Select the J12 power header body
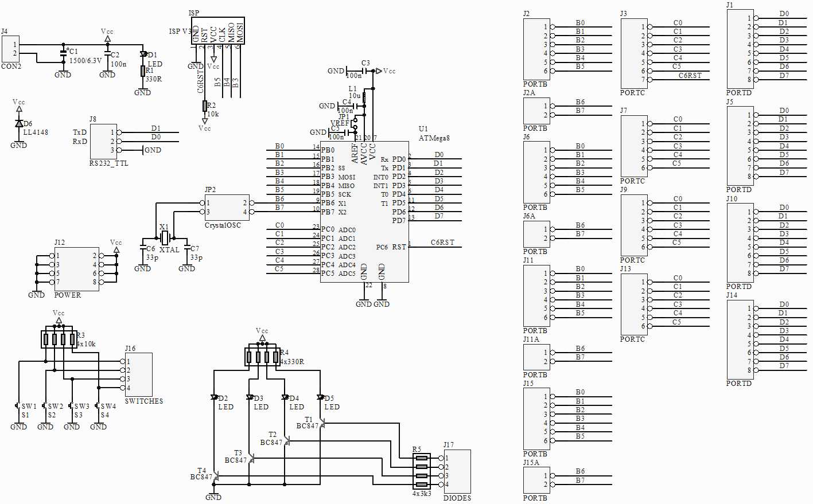813x504 pixels. pyautogui.click(x=76, y=269)
